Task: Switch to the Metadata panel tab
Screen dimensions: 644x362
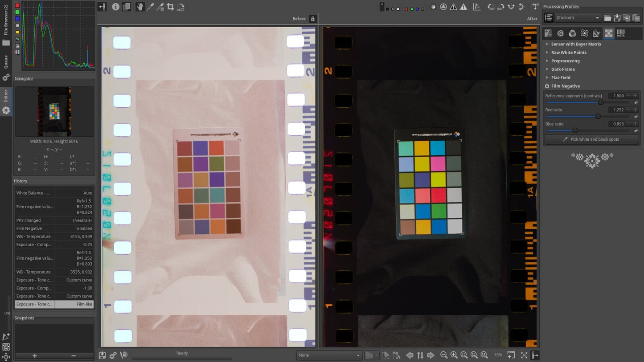Action: [621, 33]
